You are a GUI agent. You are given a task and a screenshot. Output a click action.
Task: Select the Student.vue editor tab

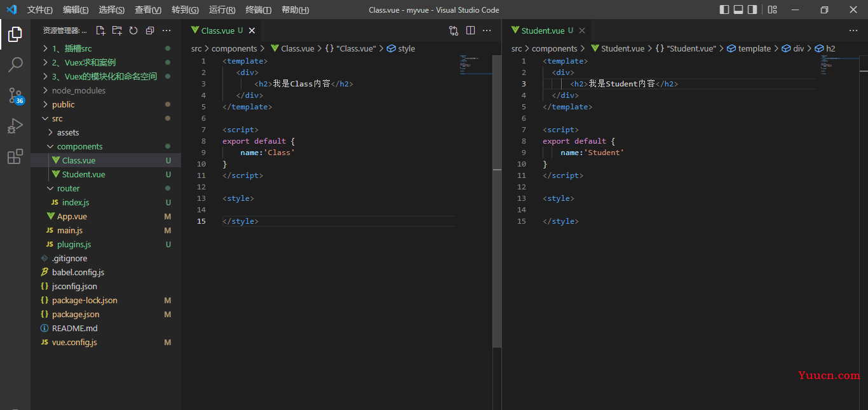546,31
